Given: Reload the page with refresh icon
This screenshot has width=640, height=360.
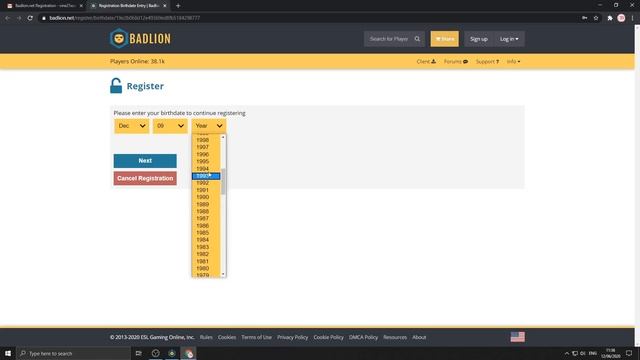Looking at the screenshot, I should click(x=30, y=18).
